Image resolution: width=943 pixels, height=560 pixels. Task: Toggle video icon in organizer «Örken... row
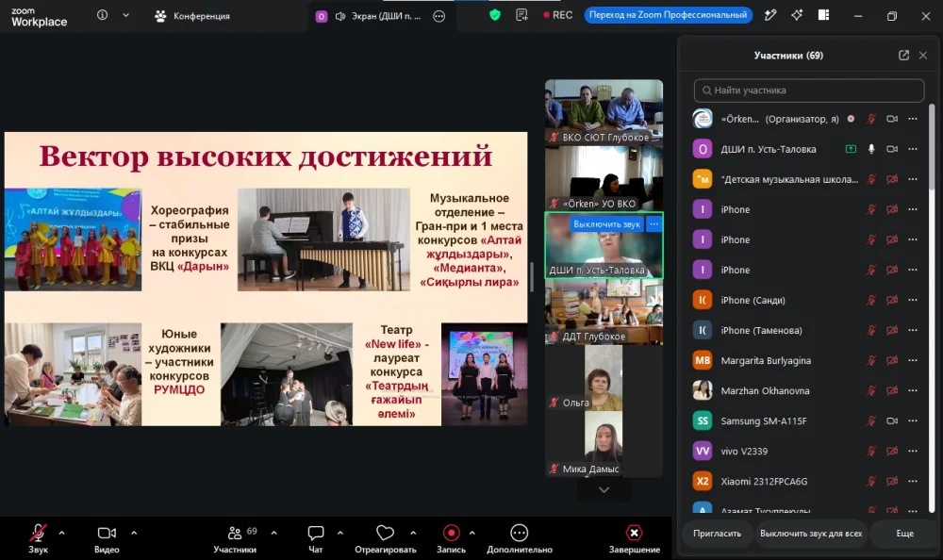point(892,119)
